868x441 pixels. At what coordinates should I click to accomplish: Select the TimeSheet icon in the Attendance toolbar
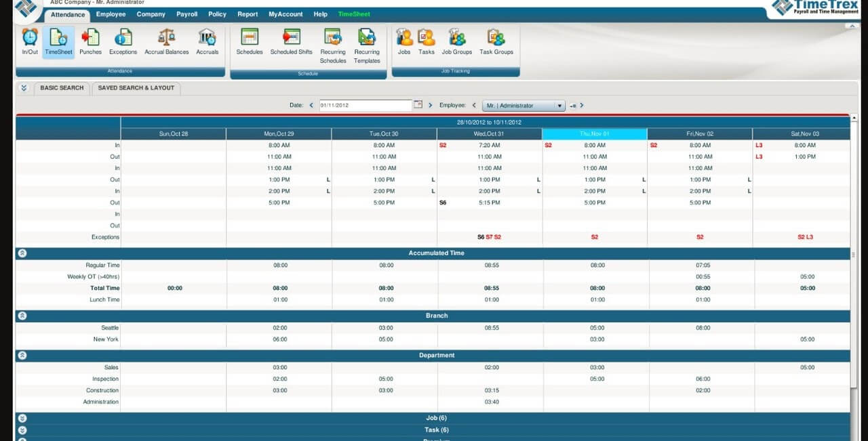pyautogui.click(x=58, y=41)
